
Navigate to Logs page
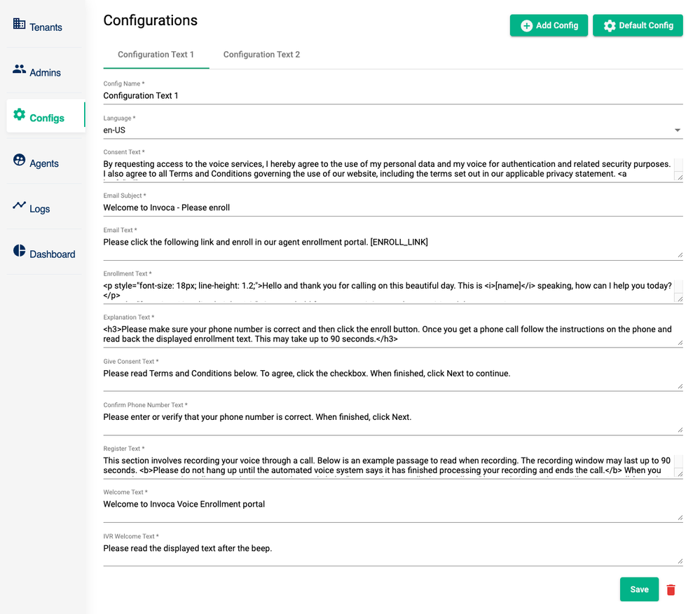pyautogui.click(x=39, y=209)
